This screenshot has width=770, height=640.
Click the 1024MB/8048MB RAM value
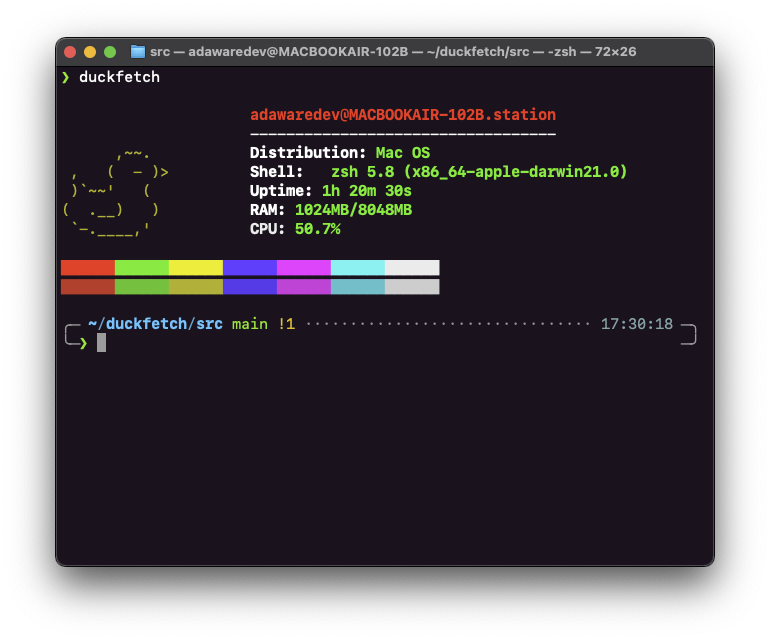click(x=353, y=210)
